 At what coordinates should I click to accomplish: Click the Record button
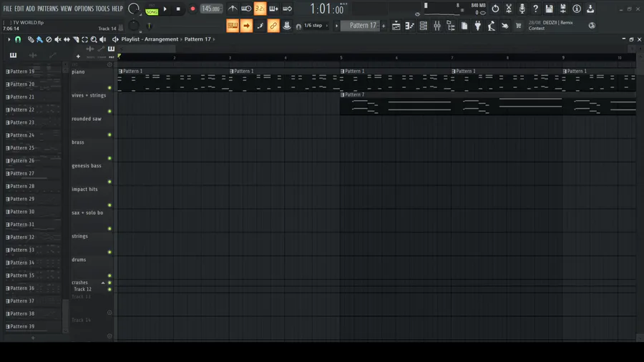click(192, 9)
